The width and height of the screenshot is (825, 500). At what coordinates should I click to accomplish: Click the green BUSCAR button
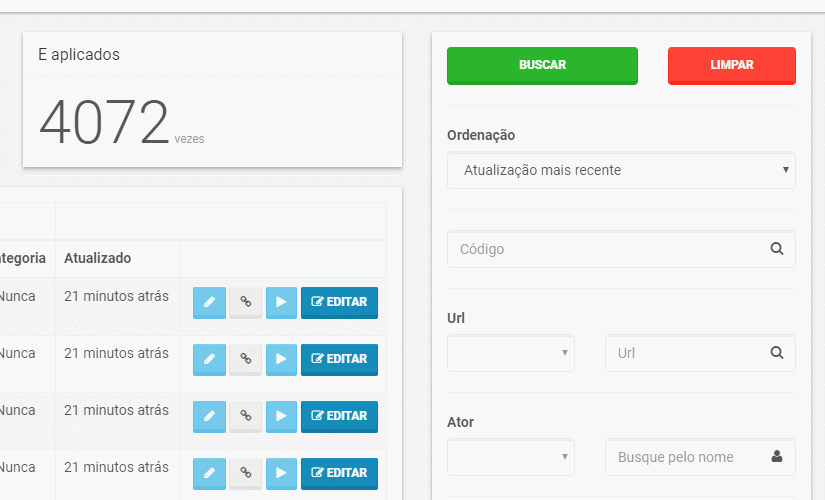542,66
